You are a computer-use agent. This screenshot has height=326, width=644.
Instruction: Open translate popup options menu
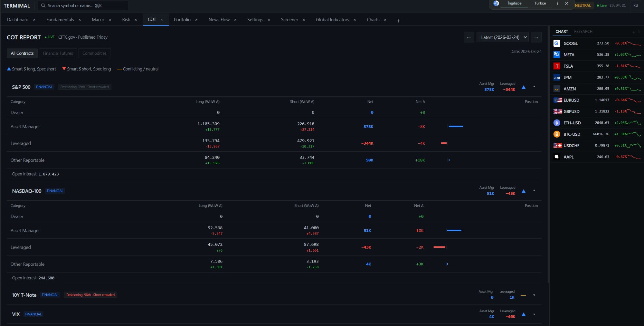tap(557, 4)
